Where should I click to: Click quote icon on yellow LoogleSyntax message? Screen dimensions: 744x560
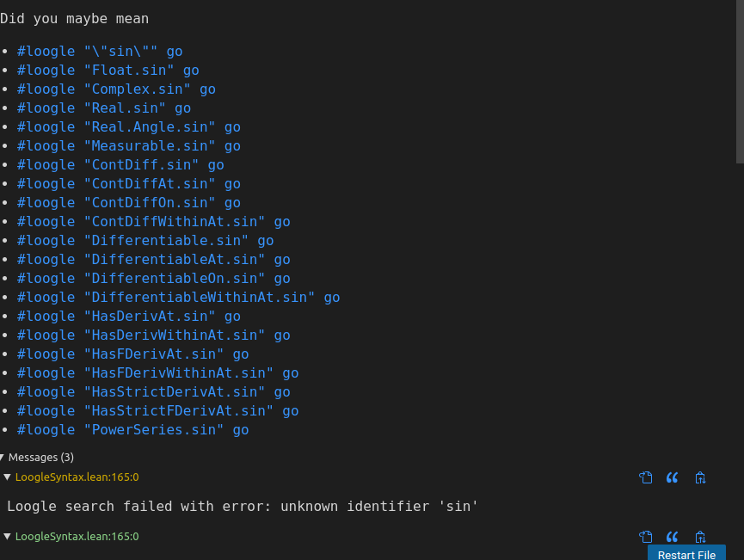pyautogui.click(x=673, y=477)
